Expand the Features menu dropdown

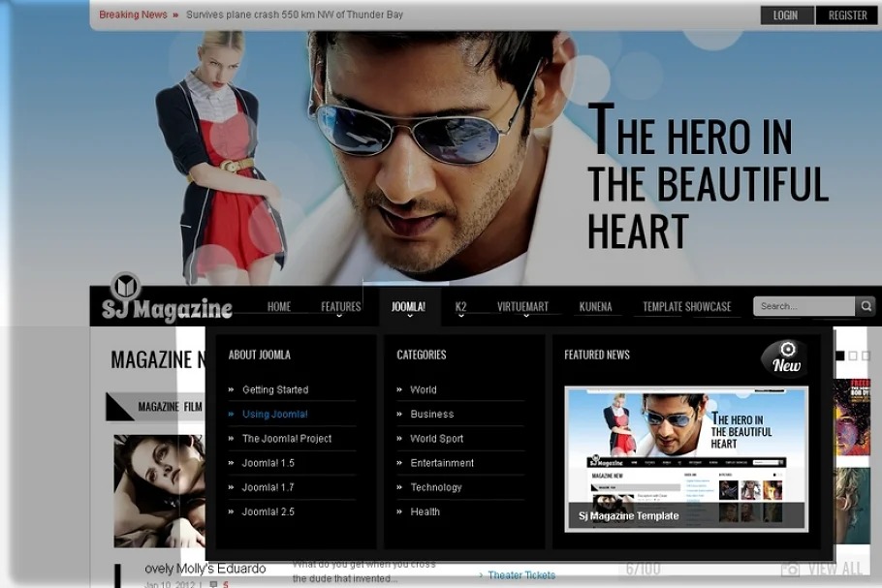[x=340, y=307]
